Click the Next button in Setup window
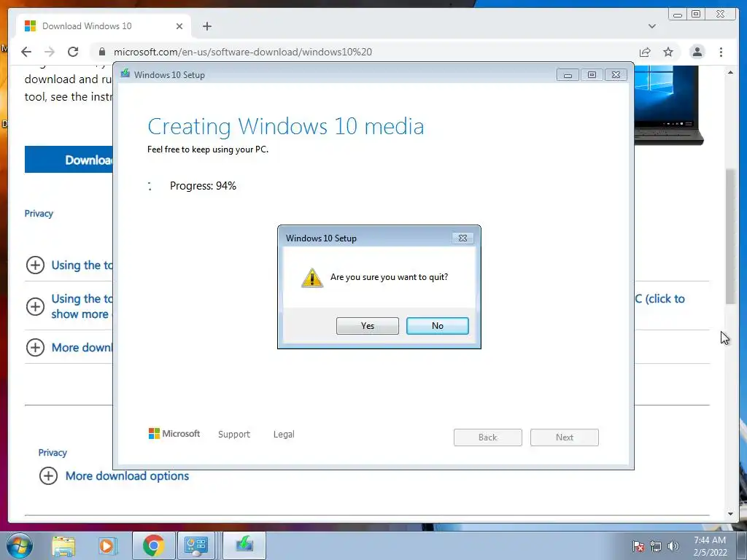This screenshot has width=747, height=560. point(565,437)
